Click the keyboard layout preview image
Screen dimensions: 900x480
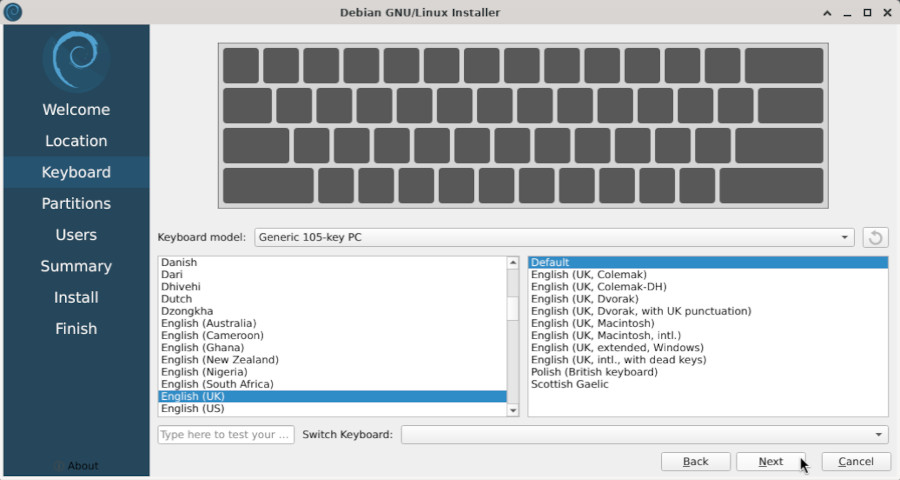(523, 126)
